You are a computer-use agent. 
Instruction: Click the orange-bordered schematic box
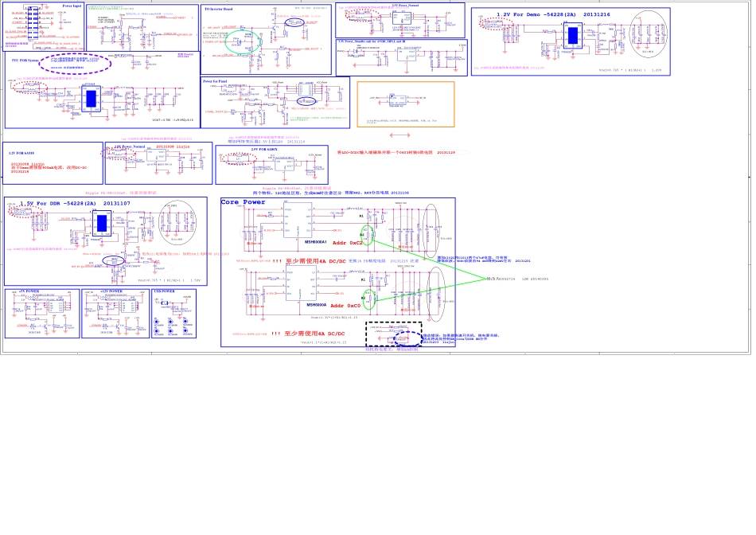click(405, 103)
